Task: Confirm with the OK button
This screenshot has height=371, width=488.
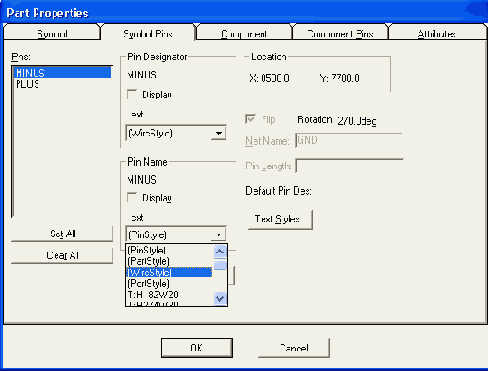Action: pos(197,348)
